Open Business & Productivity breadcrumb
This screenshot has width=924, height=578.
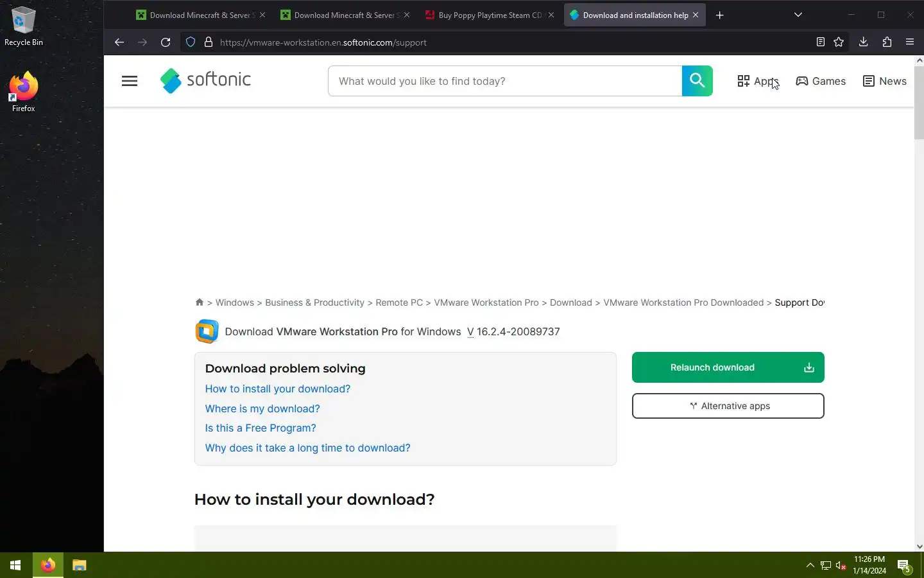coord(314,302)
